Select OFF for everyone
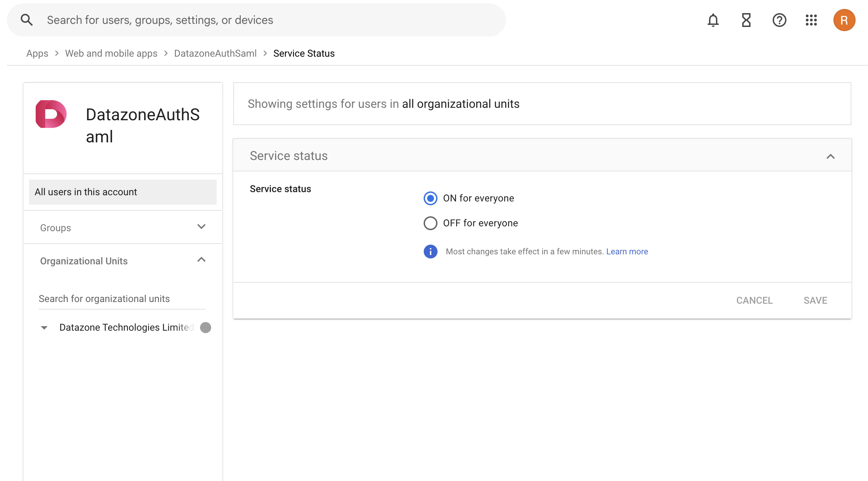 tap(430, 223)
